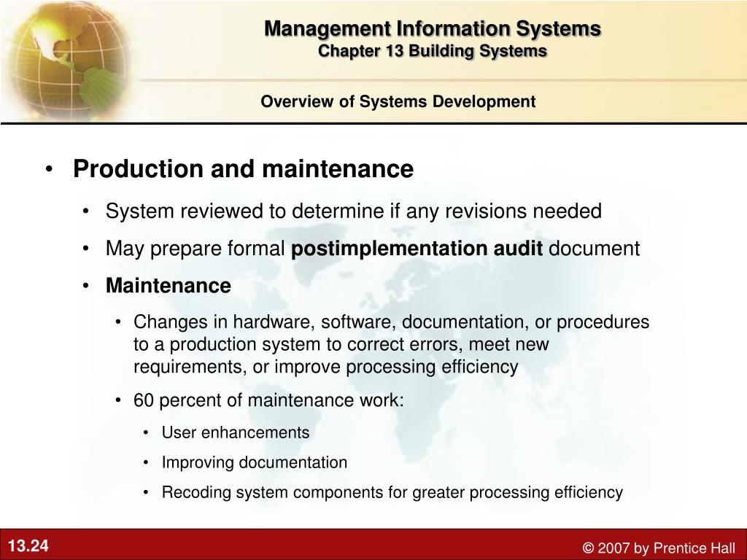Screen dimensions: 747x560
Task: Click the 'Improving documentation' bullet
Action: coord(255,462)
